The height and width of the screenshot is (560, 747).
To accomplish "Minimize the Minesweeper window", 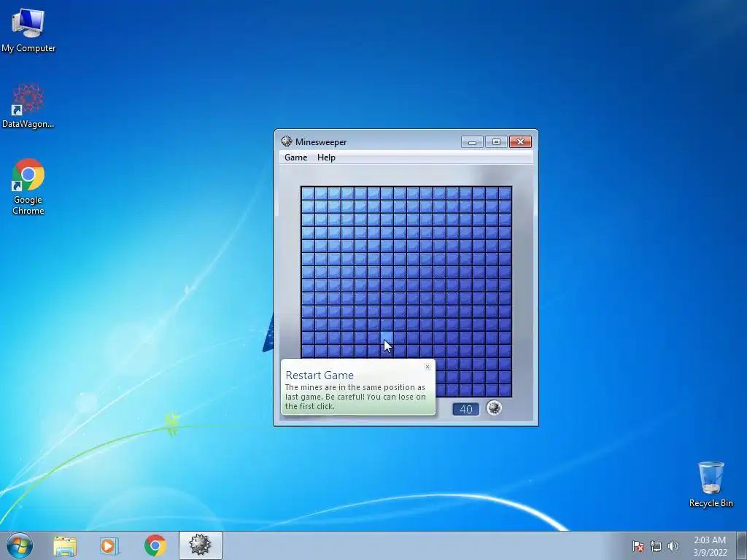I will [x=472, y=142].
